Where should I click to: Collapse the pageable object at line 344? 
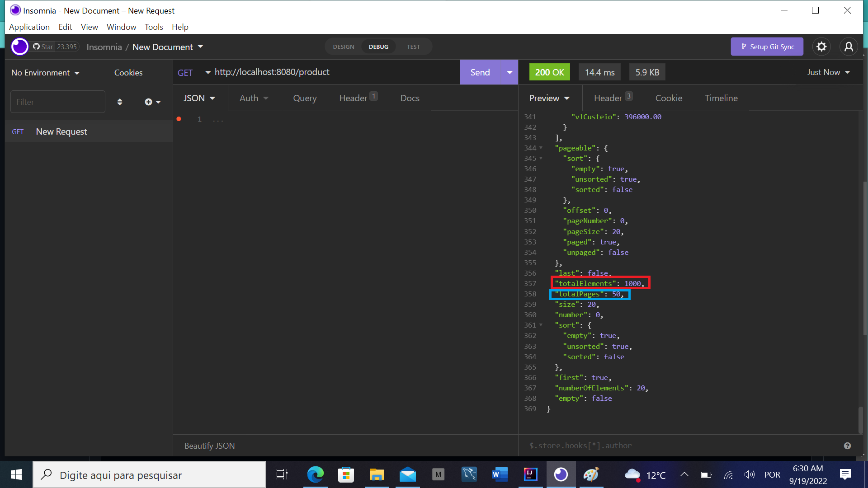tap(542, 148)
